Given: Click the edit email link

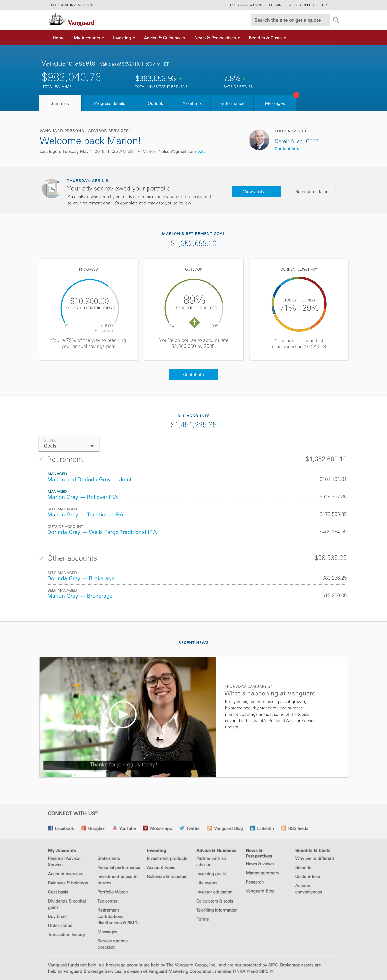Looking at the screenshot, I should pos(201,151).
